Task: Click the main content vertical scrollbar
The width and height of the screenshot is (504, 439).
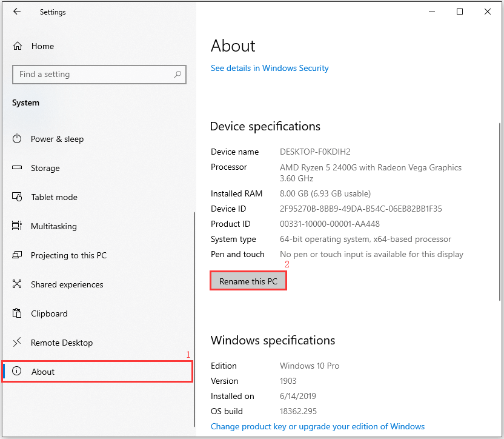Action: point(500,212)
